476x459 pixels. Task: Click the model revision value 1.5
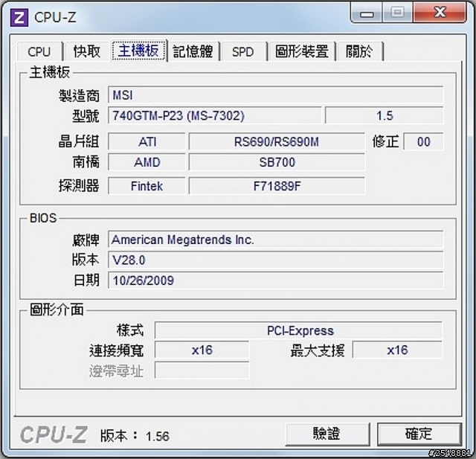coord(384,115)
